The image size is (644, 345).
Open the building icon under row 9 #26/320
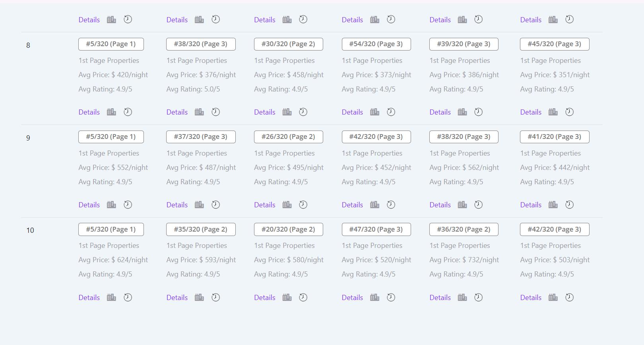click(x=287, y=205)
